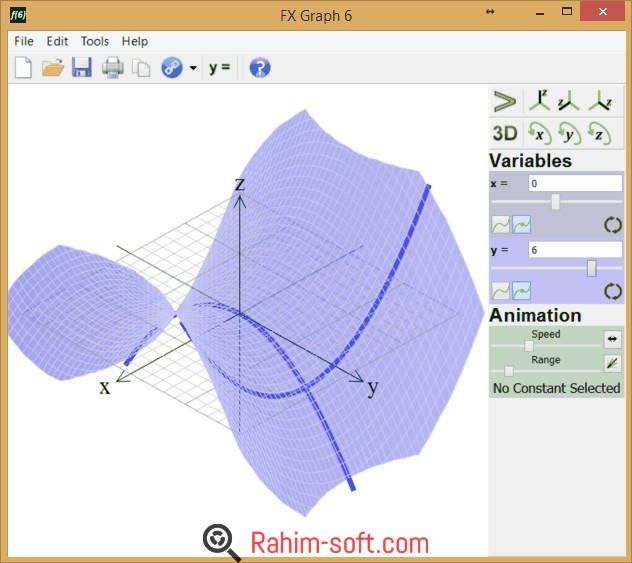Rotate graph around the z axis
This screenshot has width=632, height=563.
point(599,133)
